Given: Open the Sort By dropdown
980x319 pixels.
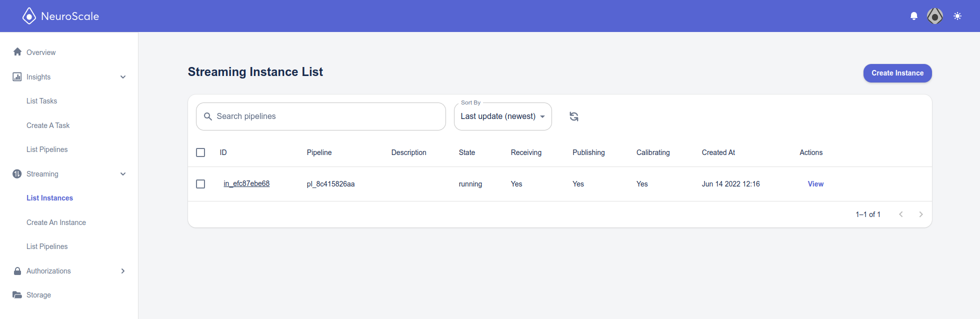Looking at the screenshot, I should coord(502,116).
